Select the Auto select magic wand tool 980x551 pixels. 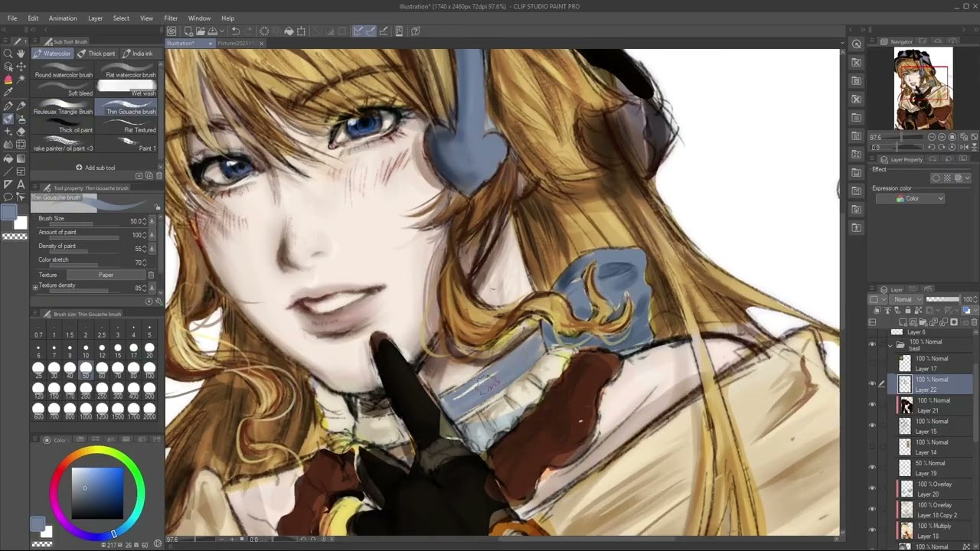pos(21,80)
